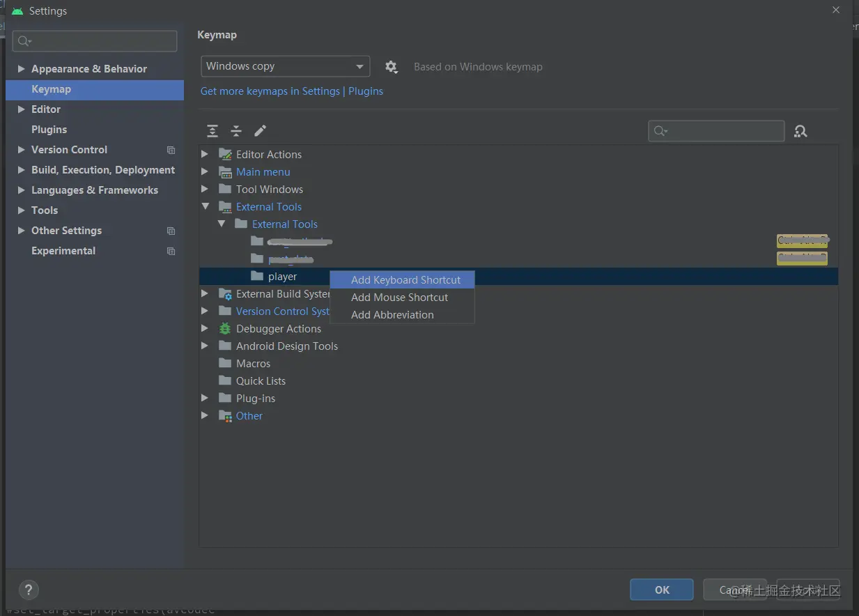Open the keymap settings gear icon
Viewport: 859px width, 616px height.
tap(391, 66)
